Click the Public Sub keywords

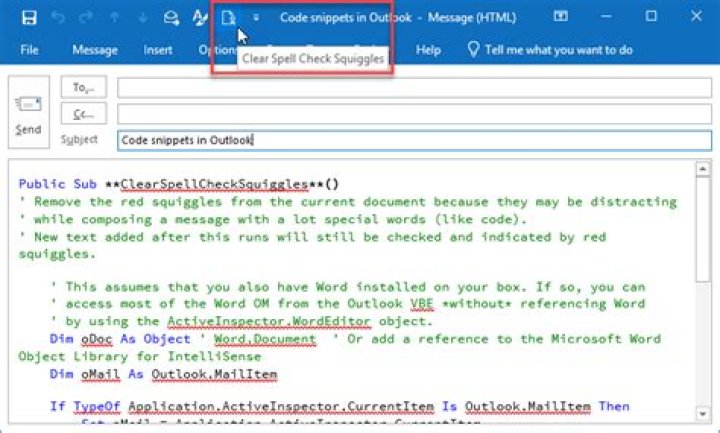[x=57, y=184]
